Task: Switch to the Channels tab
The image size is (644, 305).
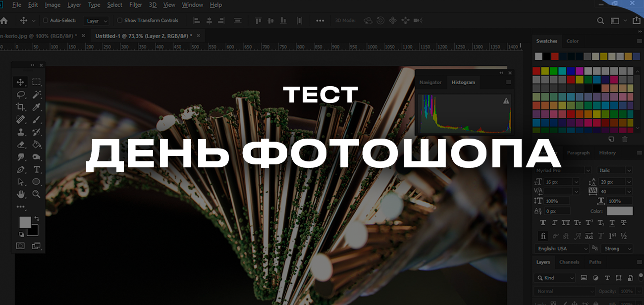Action: 569,262
